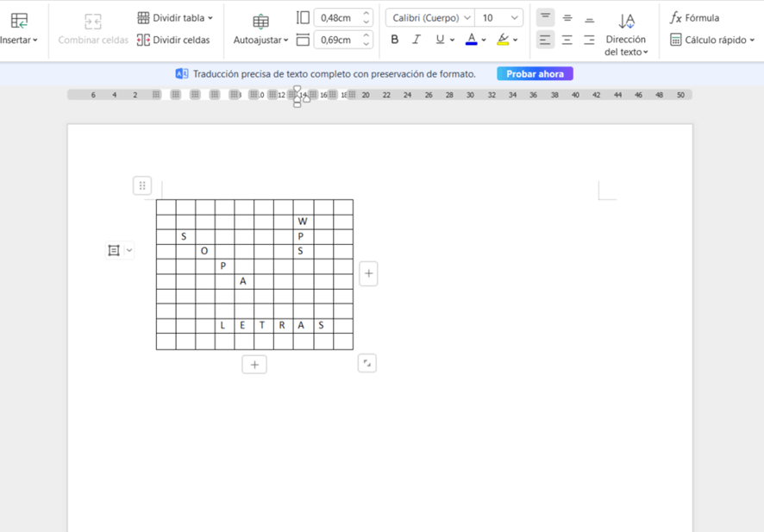The image size is (764, 532).
Task: Toggle underline formatting
Action: [x=440, y=40]
